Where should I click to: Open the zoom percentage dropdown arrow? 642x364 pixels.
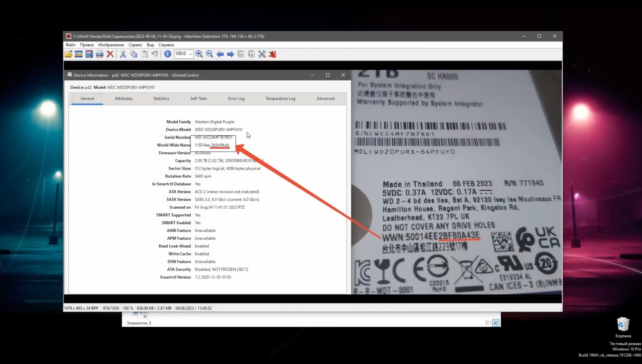click(x=191, y=54)
